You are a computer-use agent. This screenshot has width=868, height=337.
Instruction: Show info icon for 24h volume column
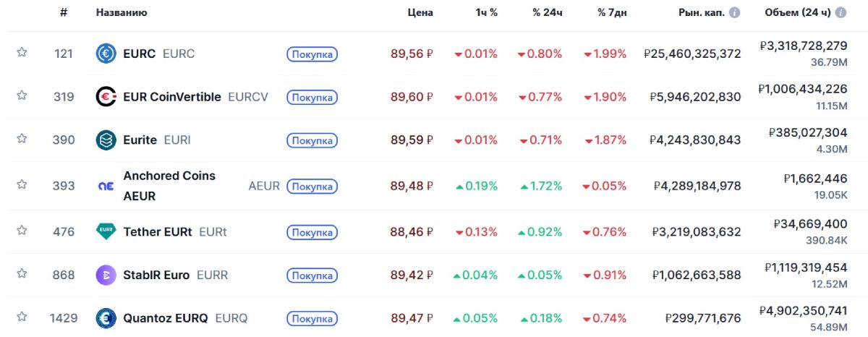(841, 12)
